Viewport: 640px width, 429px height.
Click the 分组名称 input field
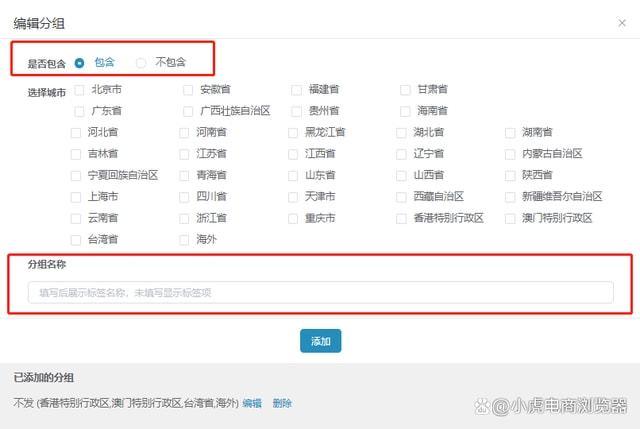pos(320,292)
